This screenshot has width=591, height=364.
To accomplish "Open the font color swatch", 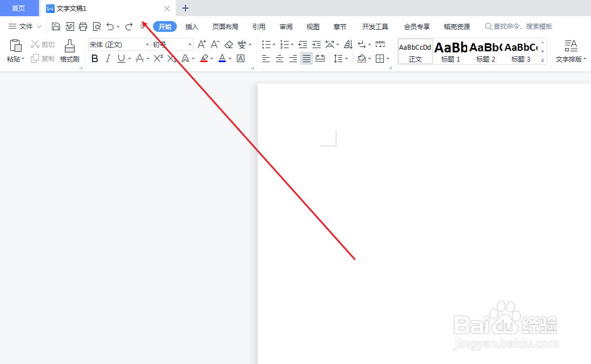I will (221, 58).
